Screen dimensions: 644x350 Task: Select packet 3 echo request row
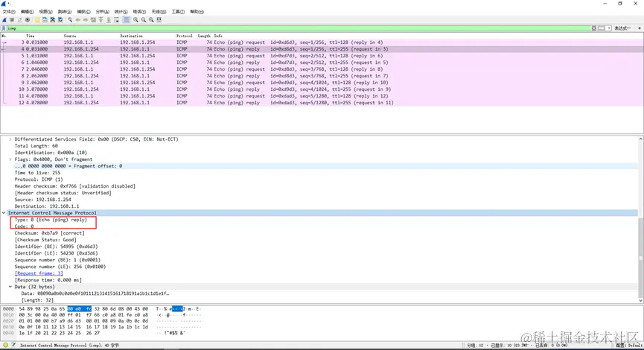coord(322,42)
